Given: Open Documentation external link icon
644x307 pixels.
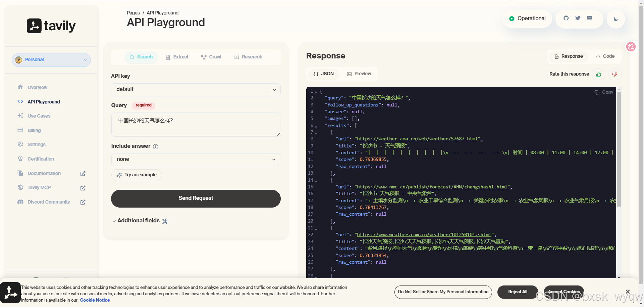Looking at the screenshot, I should pyautogui.click(x=83, y=174).
